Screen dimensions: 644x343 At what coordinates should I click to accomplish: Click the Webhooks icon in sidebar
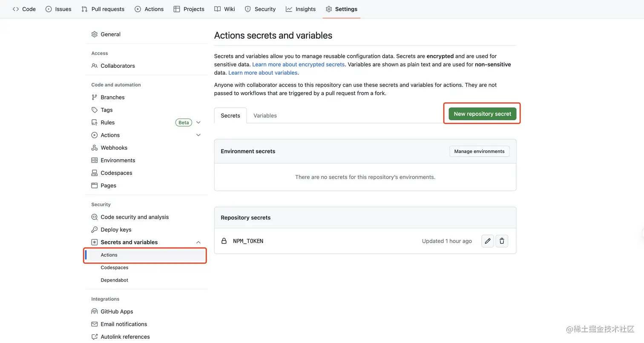[x=95, y=148]
